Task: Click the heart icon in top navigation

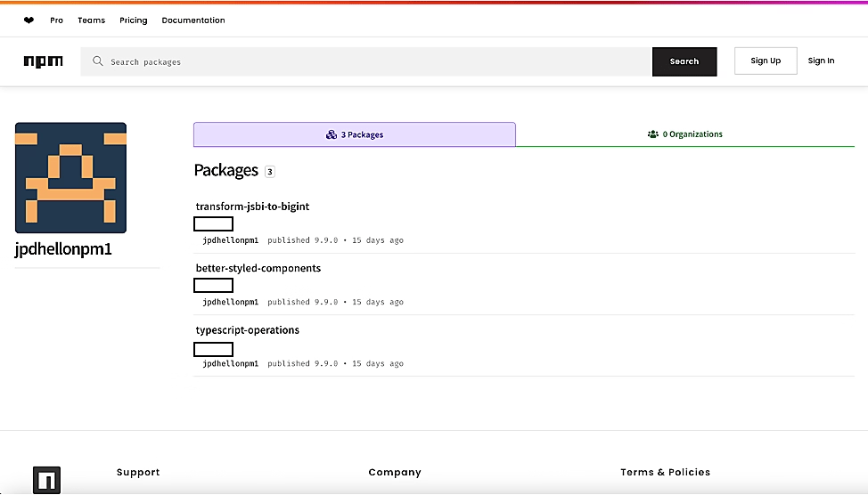Action: tap(29, 20)
